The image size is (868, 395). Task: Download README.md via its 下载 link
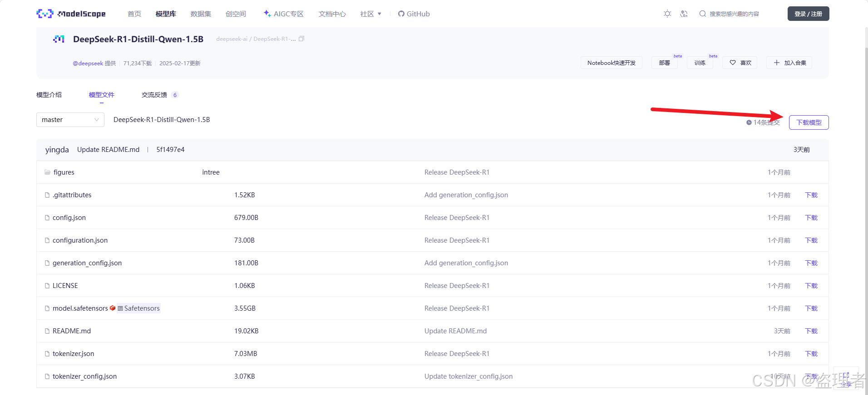coord(811,331)
